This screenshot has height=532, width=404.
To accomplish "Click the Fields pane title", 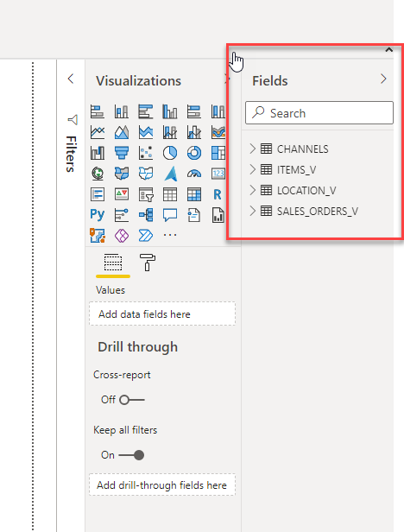I will pos(270,81).
